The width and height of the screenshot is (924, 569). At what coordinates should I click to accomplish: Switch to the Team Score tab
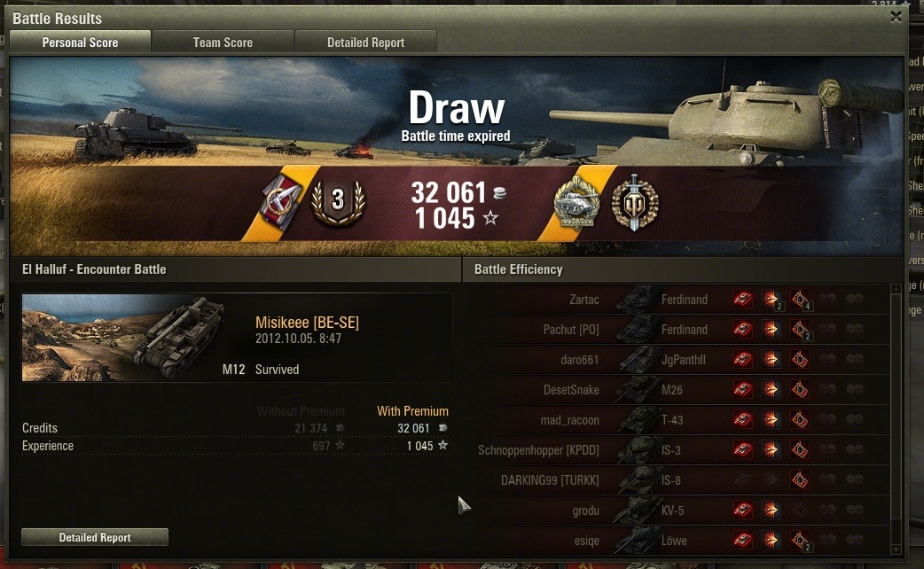(223, 43)
